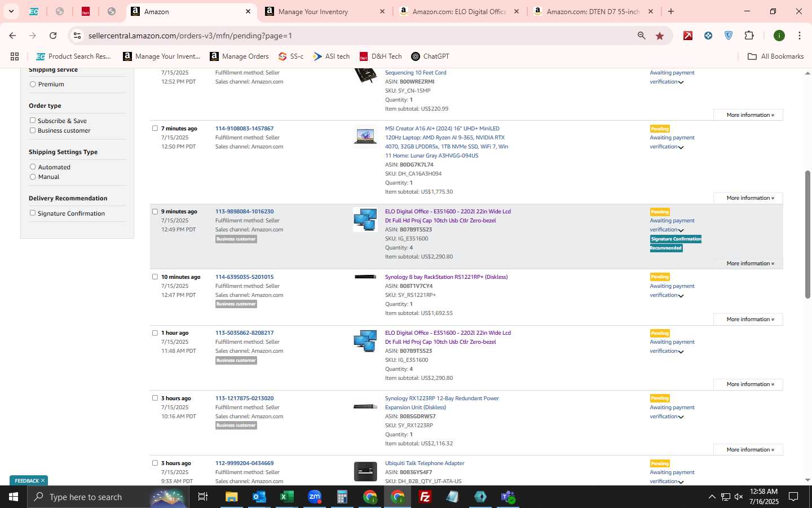Open order 113-1217875-0213020 details
The image size is (812, 508).
coord(244,398)
